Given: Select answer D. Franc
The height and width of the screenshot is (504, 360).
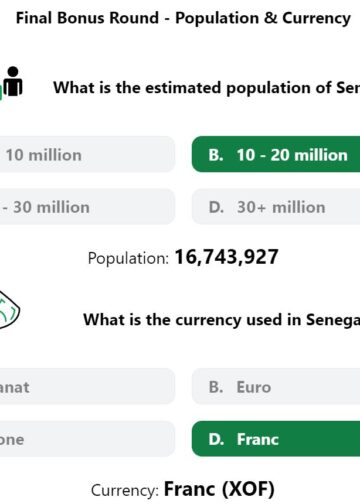Looking at the screenshot, I should [276, 439].
